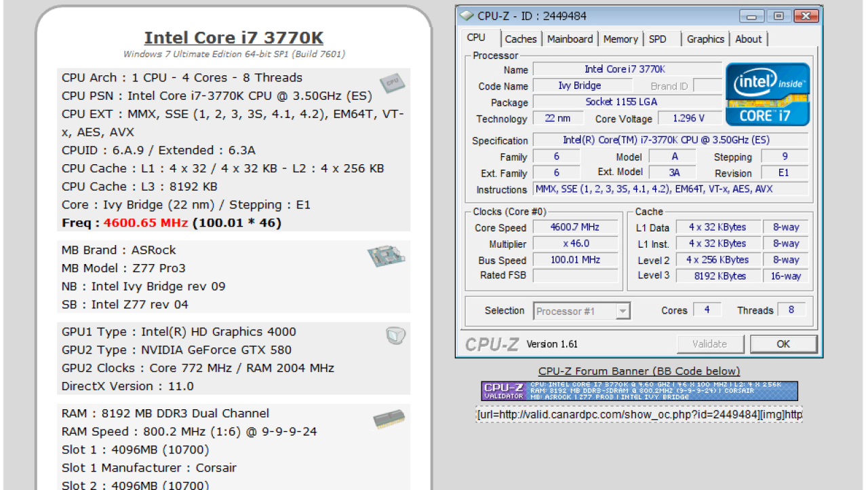Open the About tab

(749, 39)
